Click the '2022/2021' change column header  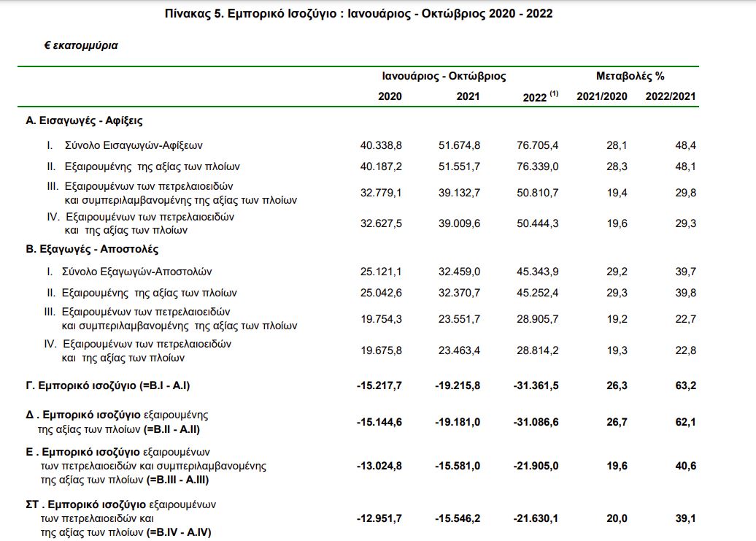coord(671,96)
